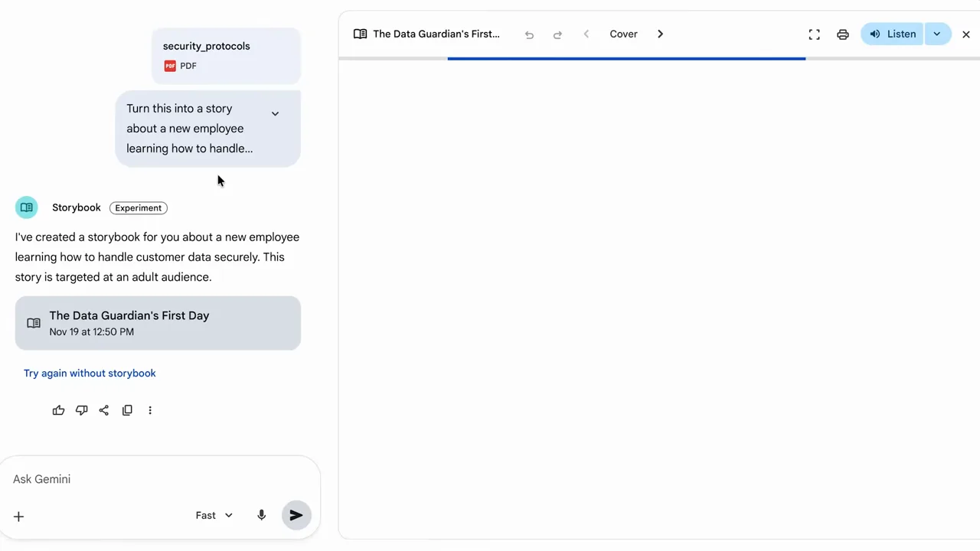Copy the response with copy icon
980x551 pixels.
point(127,410)
